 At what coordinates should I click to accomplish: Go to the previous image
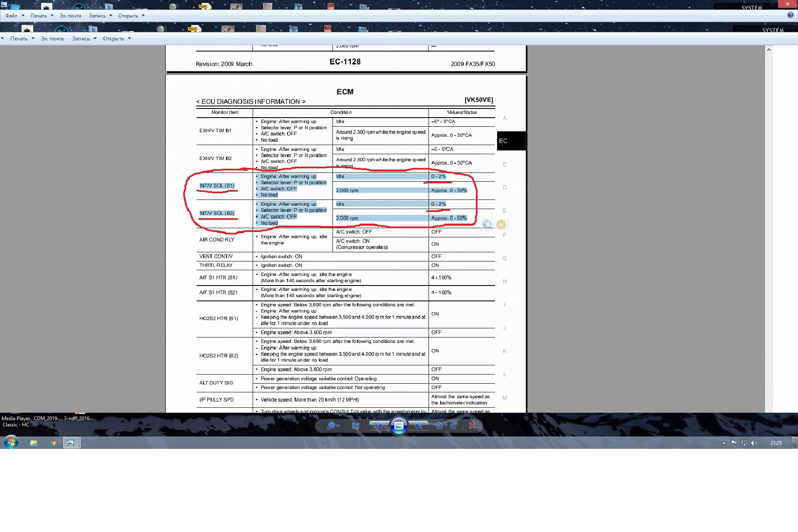click(379, 426)
